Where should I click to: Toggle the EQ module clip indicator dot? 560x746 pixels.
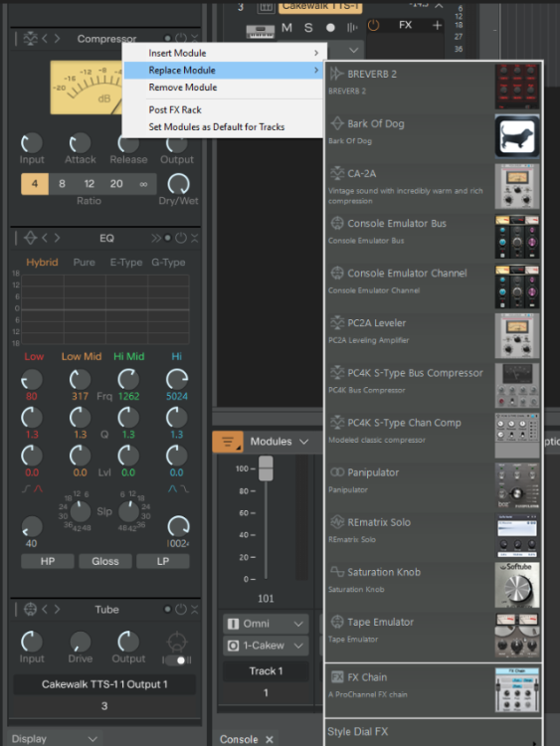167,238
